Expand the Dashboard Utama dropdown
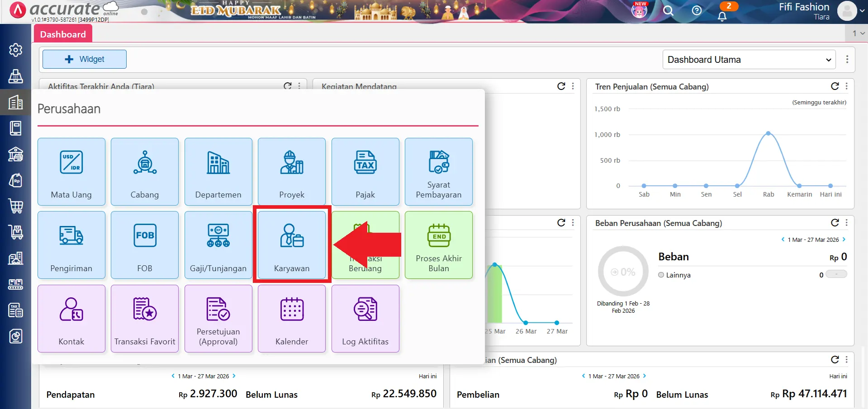868x409 pixels. (x=749, y=60)
